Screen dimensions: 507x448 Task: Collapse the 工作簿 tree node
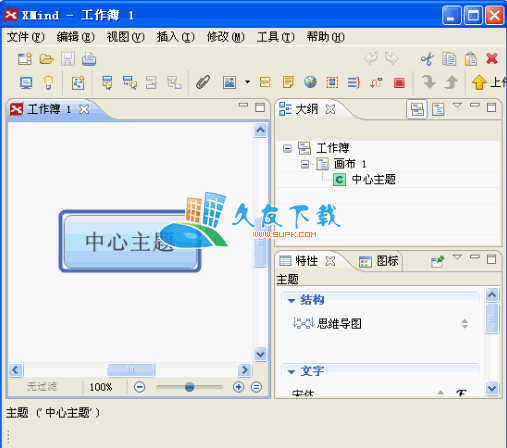[287, 148]
